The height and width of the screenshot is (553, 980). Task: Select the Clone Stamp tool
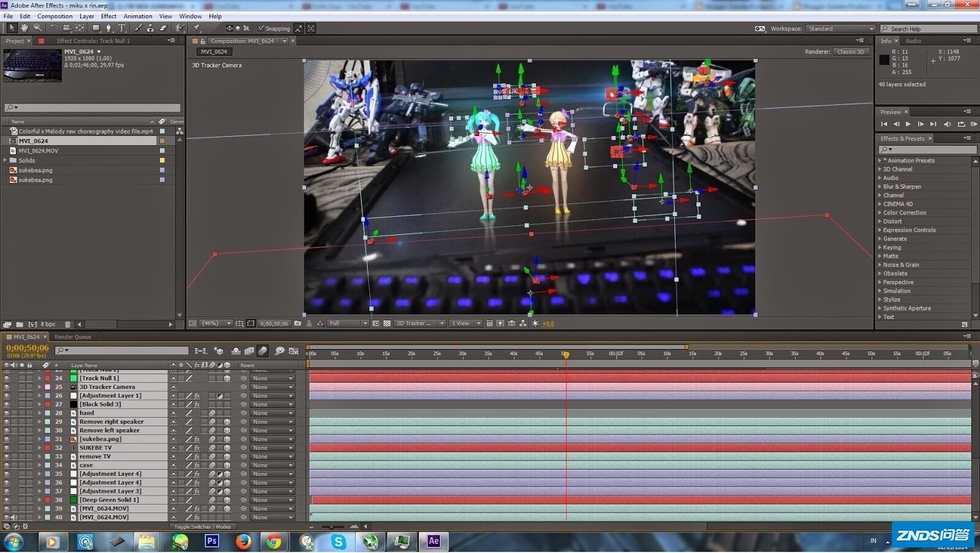pos(151,28)
